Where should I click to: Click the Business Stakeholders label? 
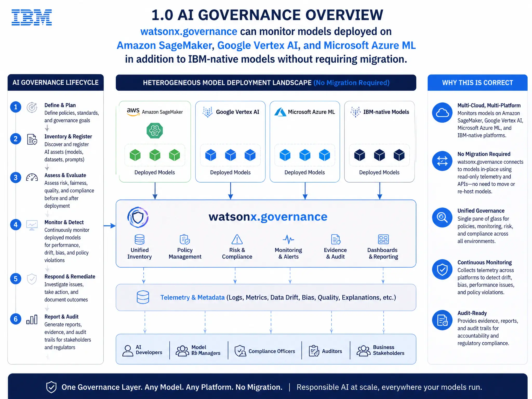[x=389, y=350]
